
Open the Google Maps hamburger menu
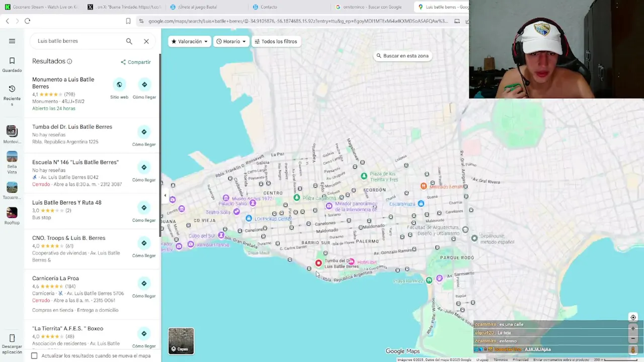12,41
